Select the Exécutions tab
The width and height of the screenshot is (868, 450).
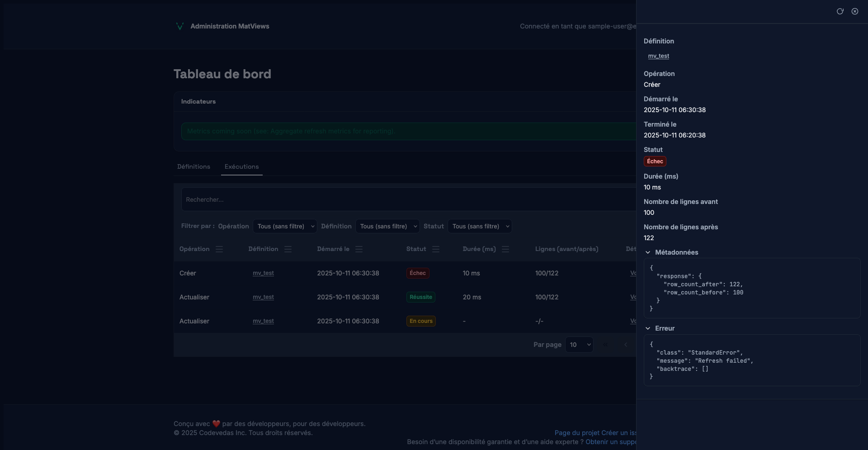pyautogui.click(x=241, y=166)
